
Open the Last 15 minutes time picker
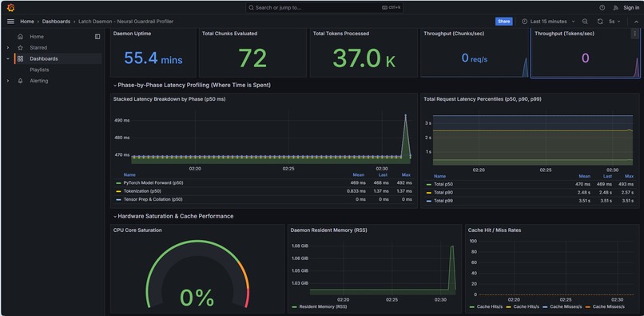(x=548, y=22)
